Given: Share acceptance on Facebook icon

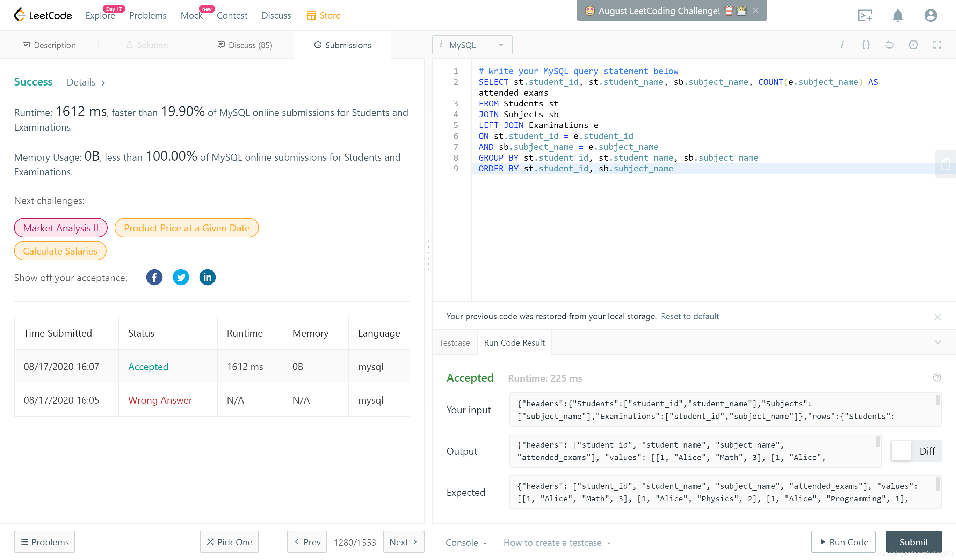Looking at the screenshot, I should (x=154, y=277).
